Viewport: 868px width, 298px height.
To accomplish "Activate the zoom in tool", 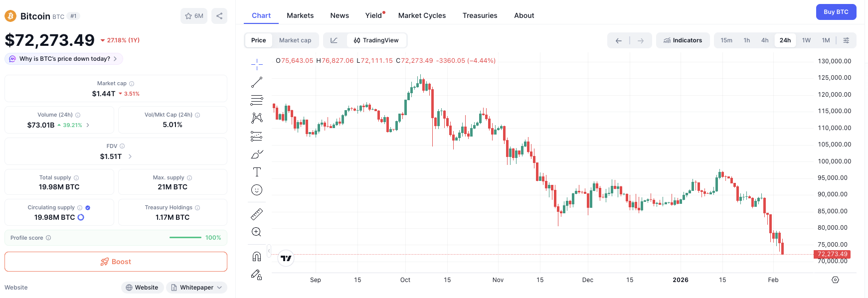I will click(x=257, y=232).
